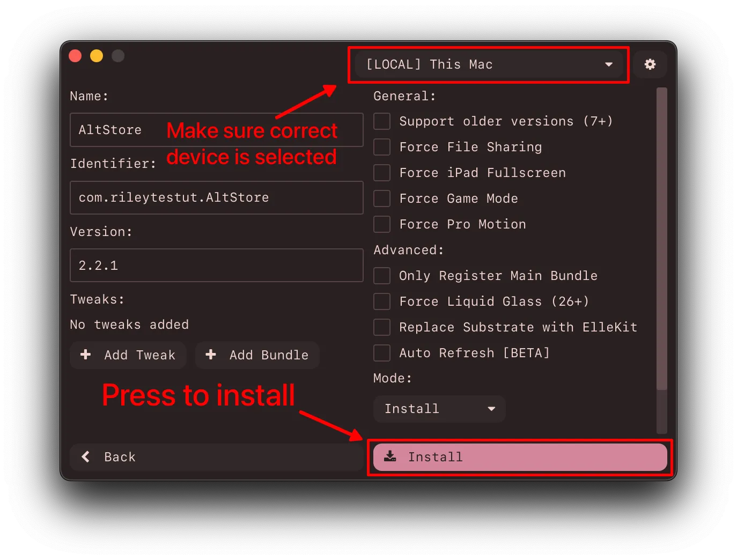Enable Only Register Main Bundle
This screenshot has width=737, height=560.
(381, 276)
